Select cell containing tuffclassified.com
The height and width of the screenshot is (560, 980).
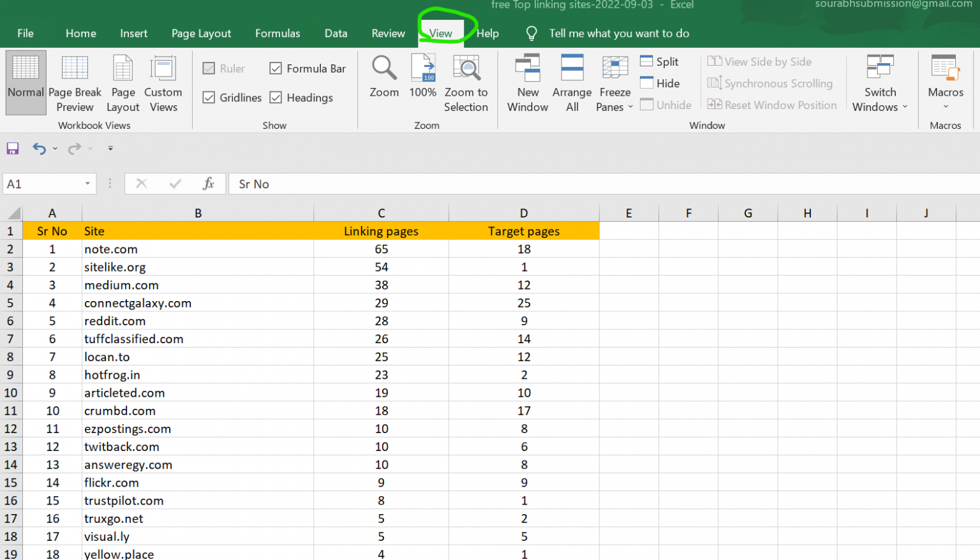pos(198,339)
